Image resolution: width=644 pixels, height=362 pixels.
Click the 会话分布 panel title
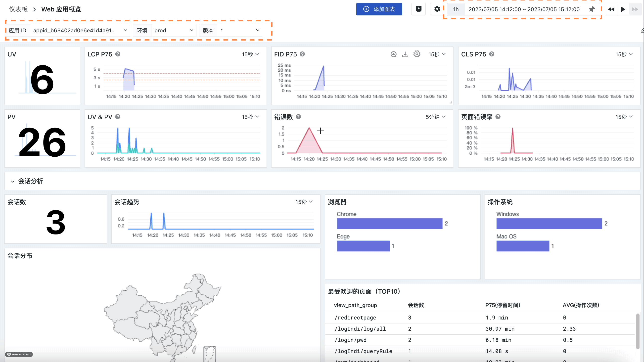click(x=20, y=256)
